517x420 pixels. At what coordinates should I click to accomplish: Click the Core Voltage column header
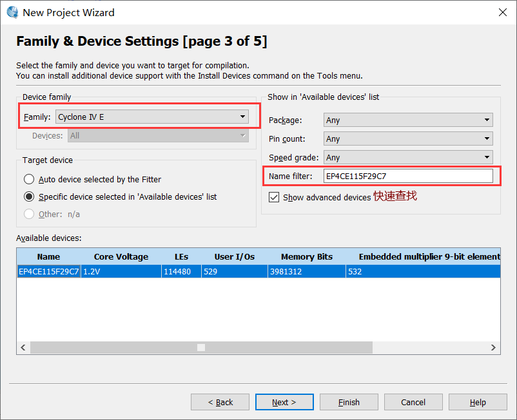coord(121,256)
